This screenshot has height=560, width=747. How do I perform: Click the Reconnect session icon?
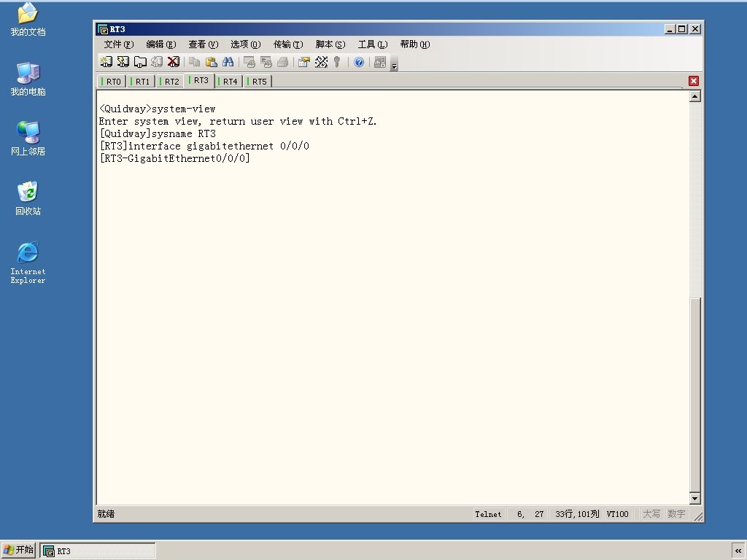coord(157,62)
